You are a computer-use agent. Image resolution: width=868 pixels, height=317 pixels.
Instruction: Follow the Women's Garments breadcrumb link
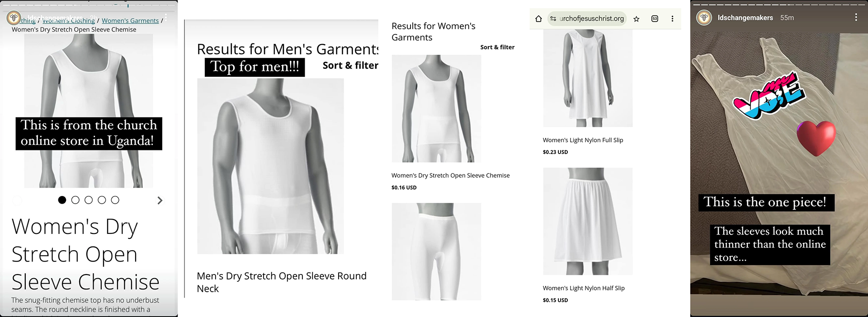(x=130, y=21)
